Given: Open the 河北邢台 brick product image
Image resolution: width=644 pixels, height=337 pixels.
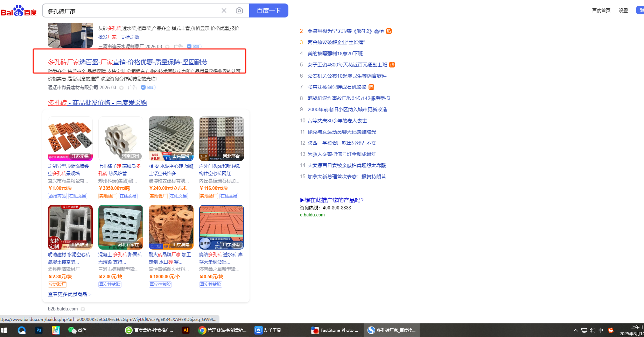Looking at the screenshot, I should pyautogui.click(x=222, y=139).
